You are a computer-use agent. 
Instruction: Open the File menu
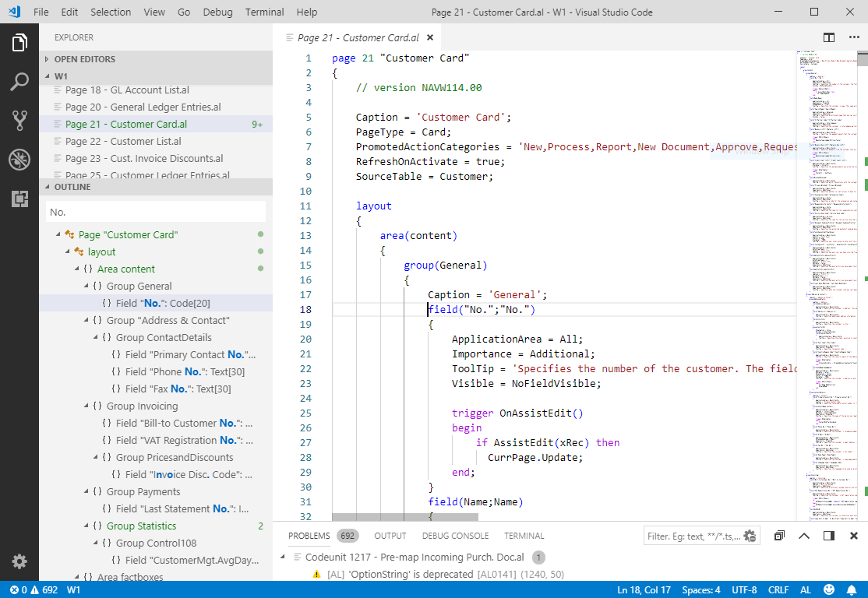41,12
